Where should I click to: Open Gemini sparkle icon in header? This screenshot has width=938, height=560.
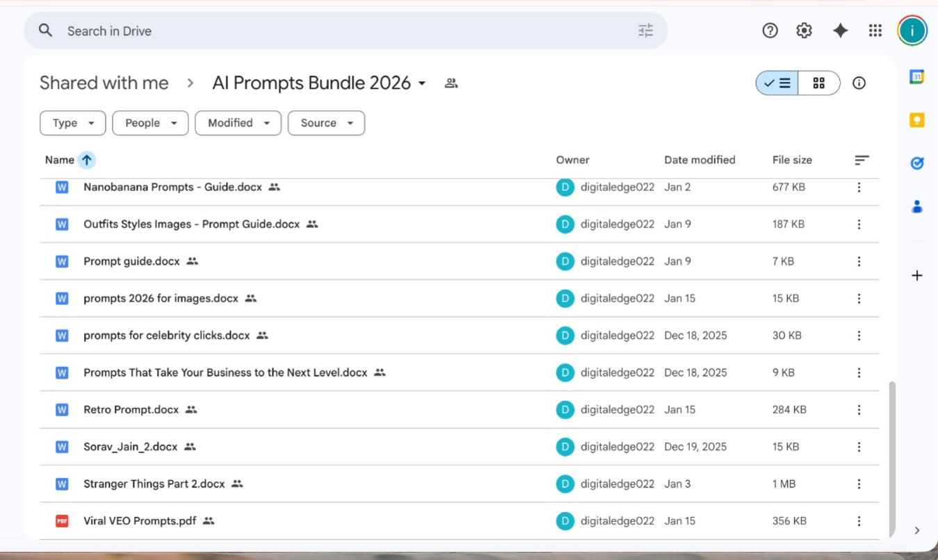pyautogui.click(x=840, y=31)
